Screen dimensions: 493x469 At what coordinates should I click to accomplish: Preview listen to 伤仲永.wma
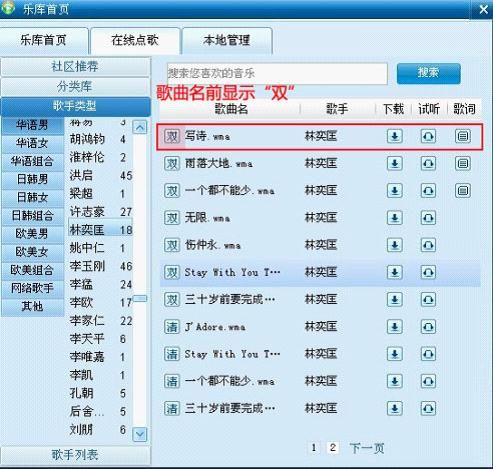[428, 245]
